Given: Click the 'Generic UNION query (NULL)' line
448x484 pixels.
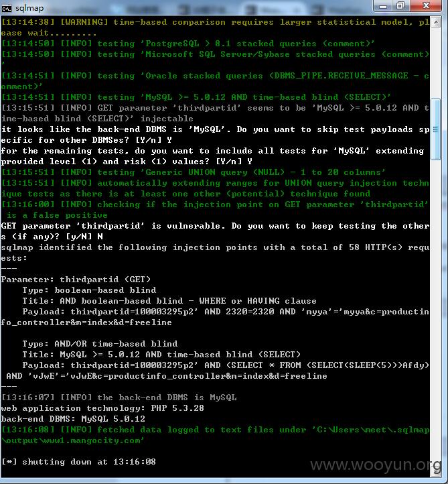Looking at the screenshot, I should 194,172.
